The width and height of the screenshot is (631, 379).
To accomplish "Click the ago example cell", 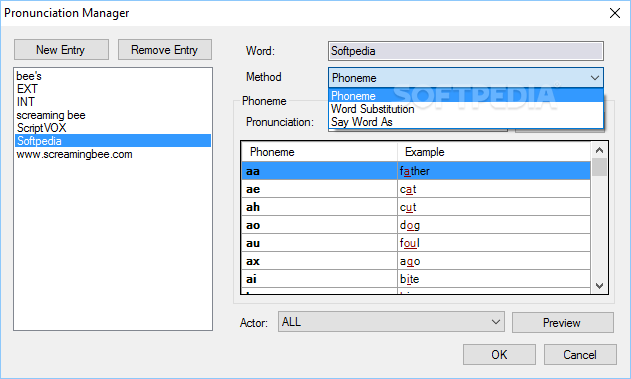I will [x=494, y=261].
